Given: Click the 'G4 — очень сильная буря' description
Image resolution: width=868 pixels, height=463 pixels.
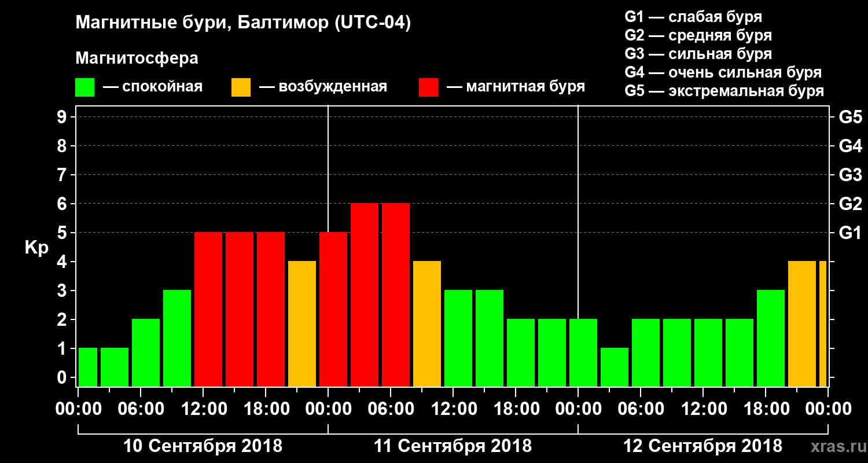Looking at the screenshot, I should pyautogui.click(x=723, y=72).
